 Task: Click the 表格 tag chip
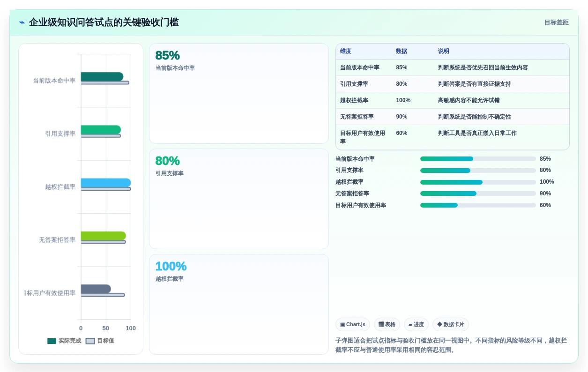[x=387, y=324]
